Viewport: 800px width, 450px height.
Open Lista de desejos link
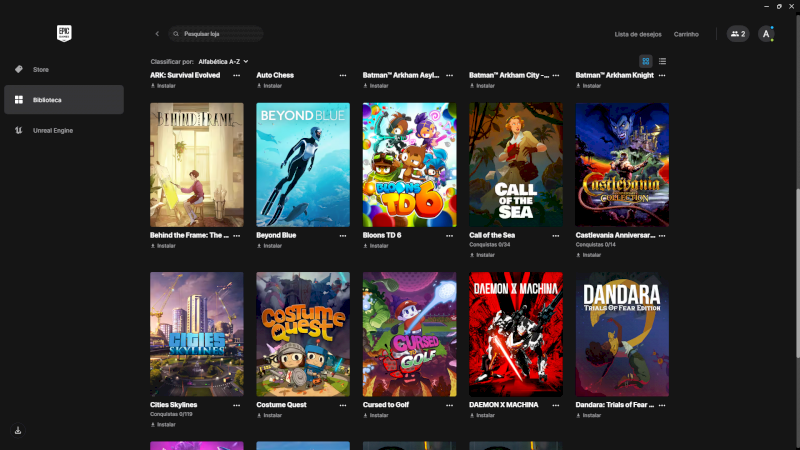coord(636,34)
